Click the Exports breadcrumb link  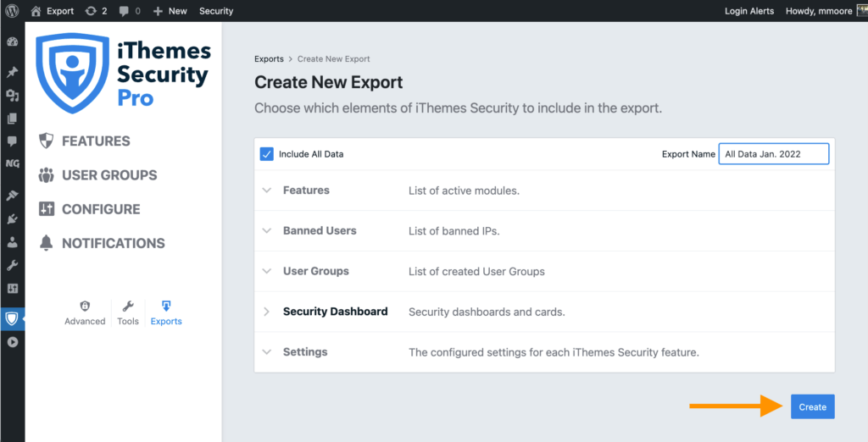click(269, 58)
